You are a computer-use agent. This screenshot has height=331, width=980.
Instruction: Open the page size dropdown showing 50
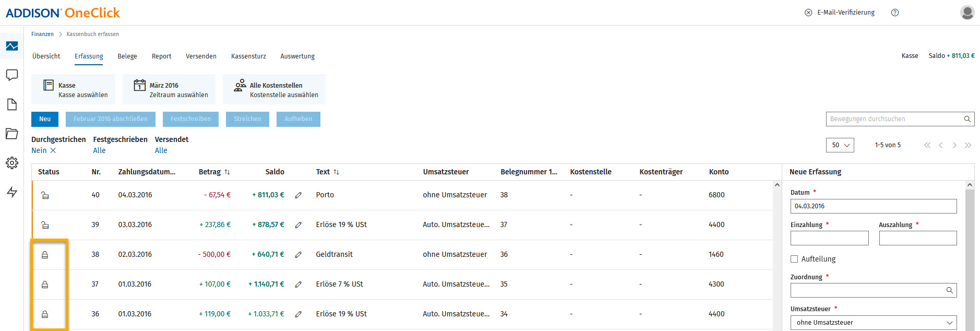click(840, 145)
